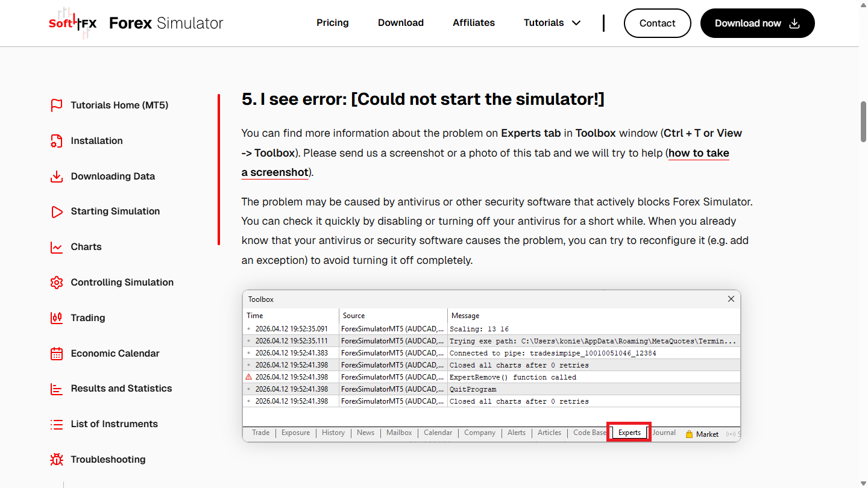Open the Economic Calendar tutorial link
This screenshot has width=868, height=488.
pos(115,354)
